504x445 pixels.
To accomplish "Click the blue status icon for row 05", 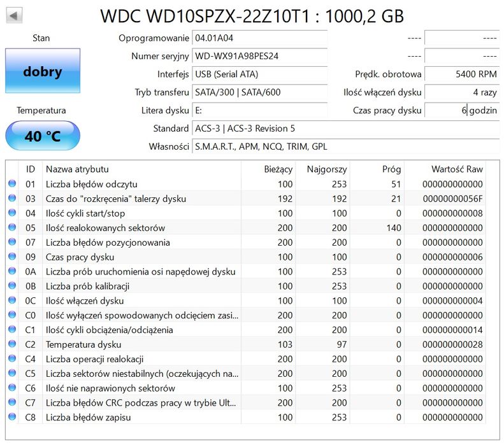I will 12,227.
